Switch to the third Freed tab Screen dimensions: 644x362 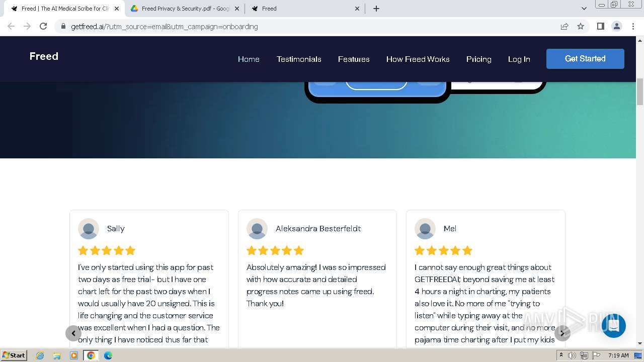(x=305, y=9)
